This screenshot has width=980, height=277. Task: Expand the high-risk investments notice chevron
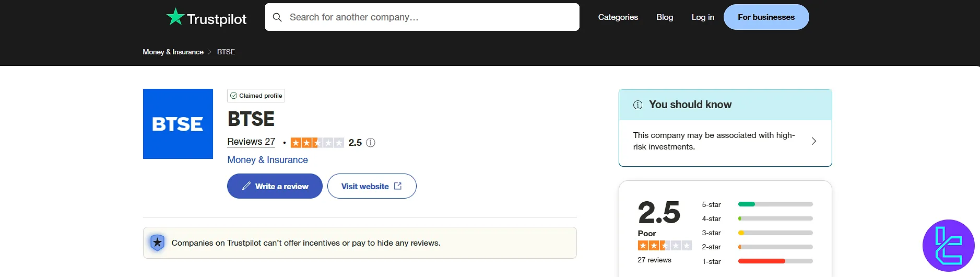coord(813,141)
